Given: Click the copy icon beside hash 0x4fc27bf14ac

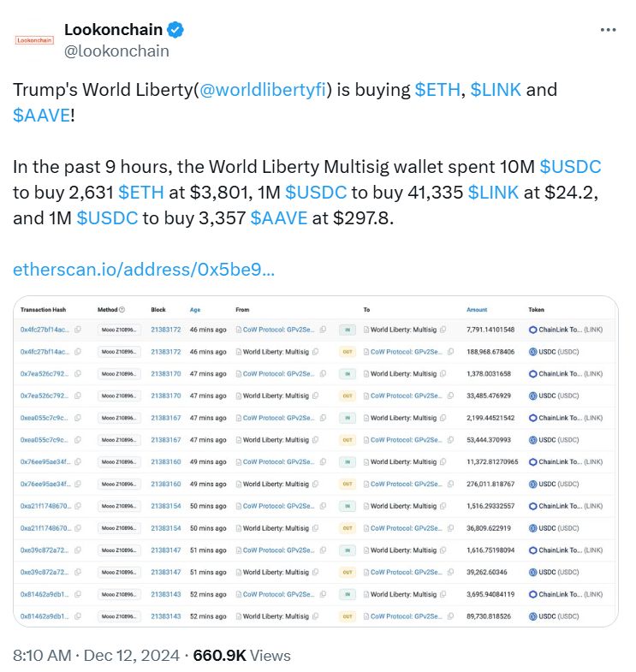Looking at the screenshot, I should point(78,329).
